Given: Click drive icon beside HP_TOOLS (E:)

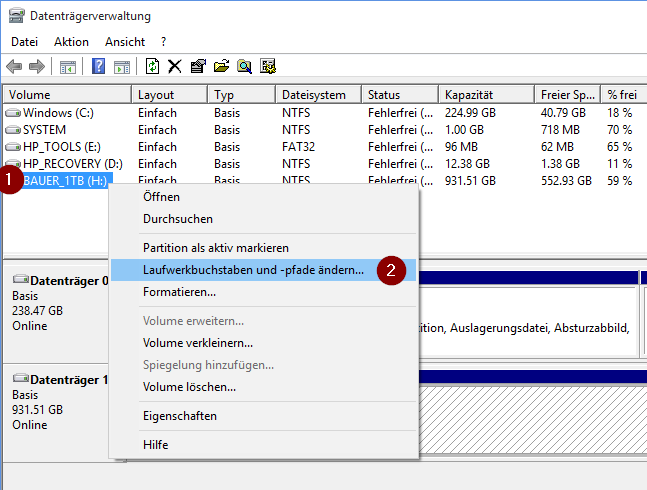Looking at the screenshot, I should click(x=13, y=147).
